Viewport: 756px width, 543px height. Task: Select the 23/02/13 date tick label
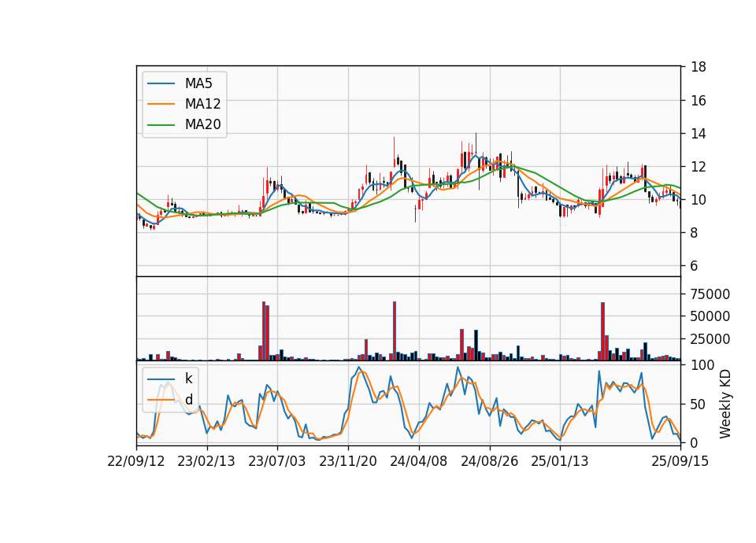206,461
